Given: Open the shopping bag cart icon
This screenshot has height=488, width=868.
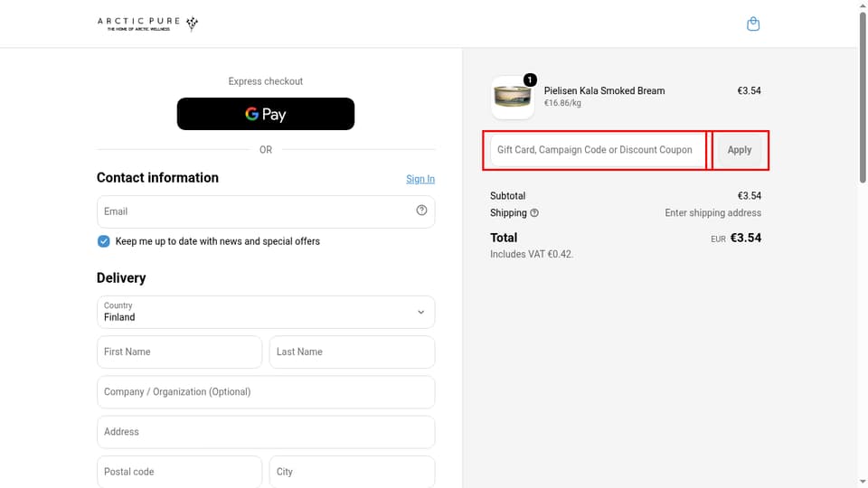Looking at the screenshot, I should [x=753, y=23].
